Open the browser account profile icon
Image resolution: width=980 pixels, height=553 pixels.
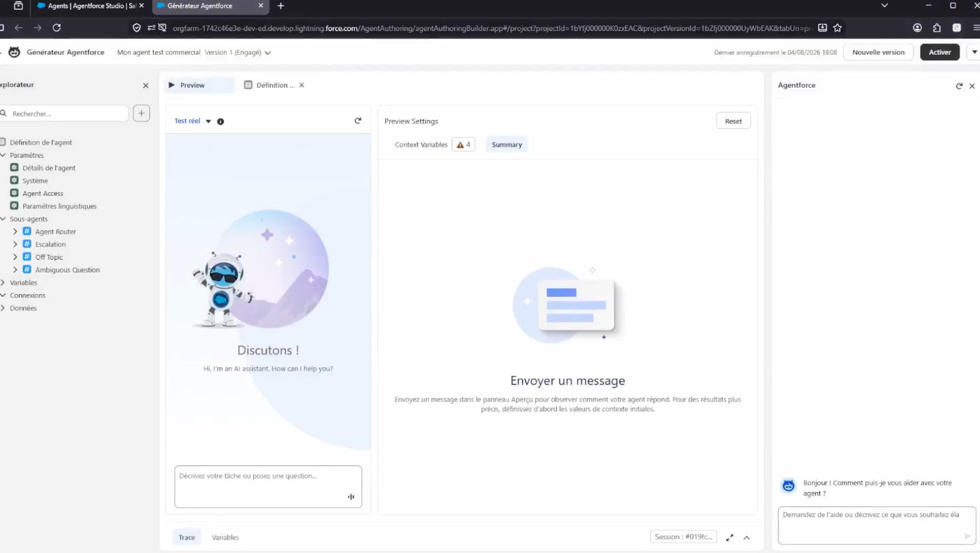pos(918,28)
